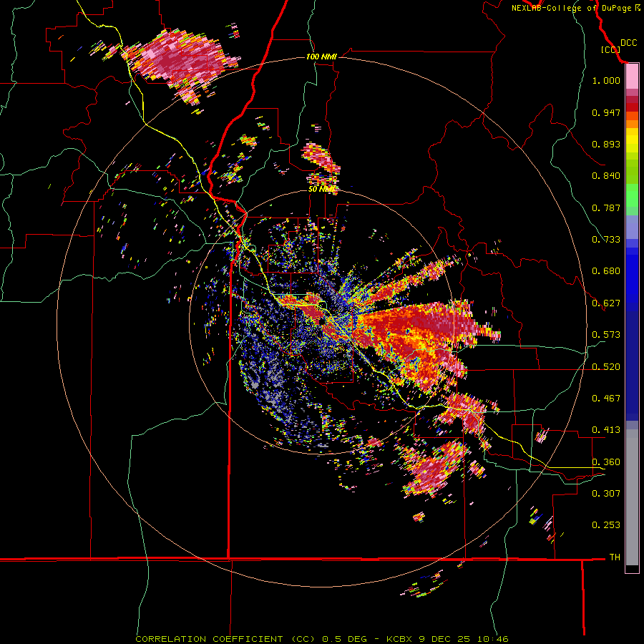
Task: Select the 0.573 legend value
Action: [x=606, y=335]
